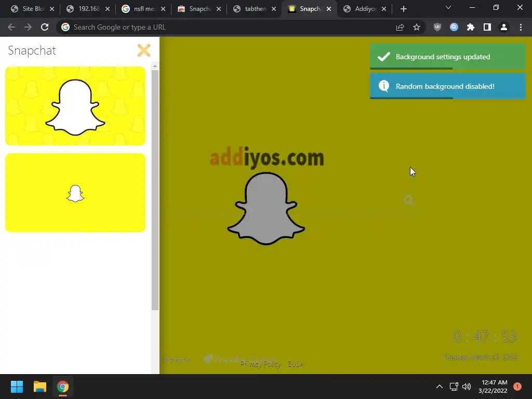Screen dimensions: 532x399
Task: Select the plain yellow small ghost thumbnail
Action: pyautogui.click(x=75, y=193)
